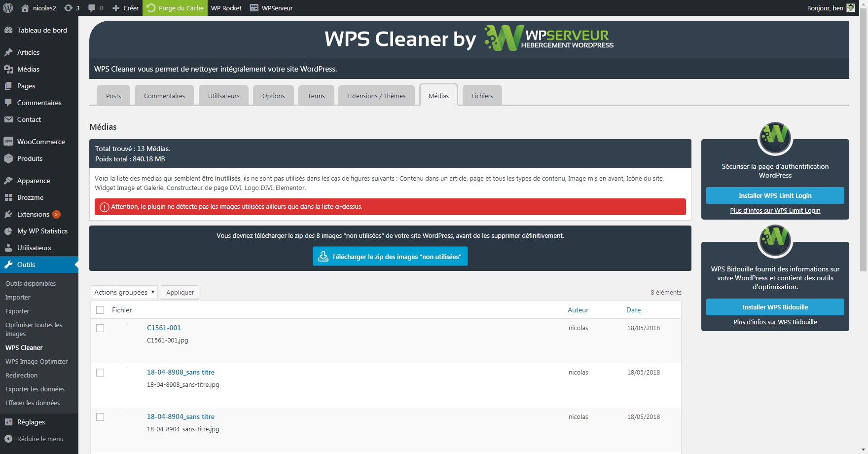Viewport: 868px width, 454px height.
Task: Sort the list by Auteur column
Action: point(578,310)
